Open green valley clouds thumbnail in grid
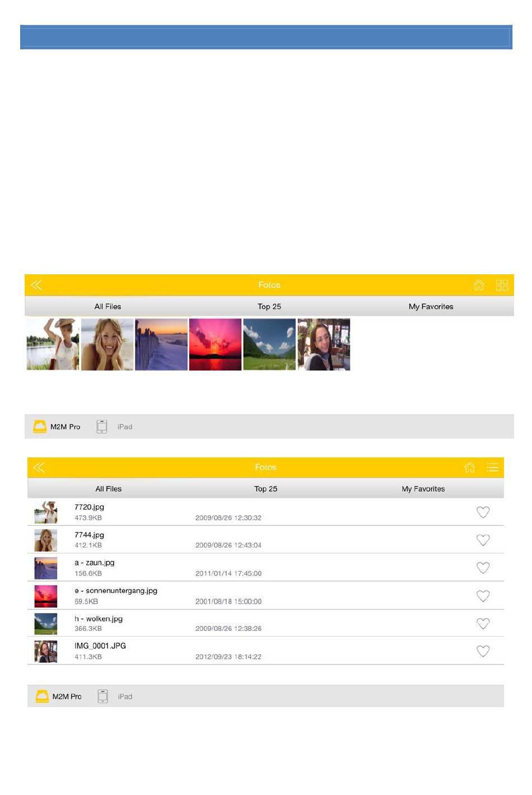 coord(269,344)
